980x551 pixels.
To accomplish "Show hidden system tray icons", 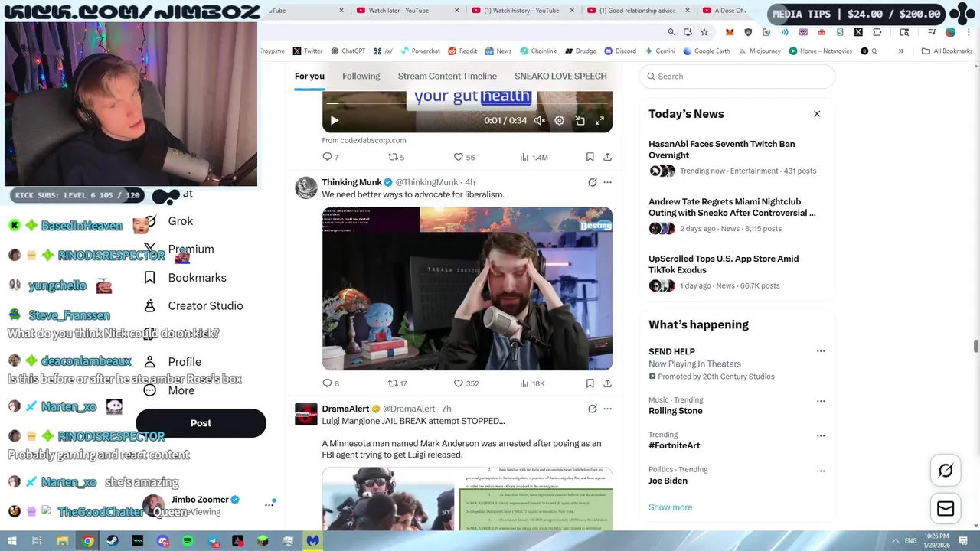I will (x=896, y=541).
